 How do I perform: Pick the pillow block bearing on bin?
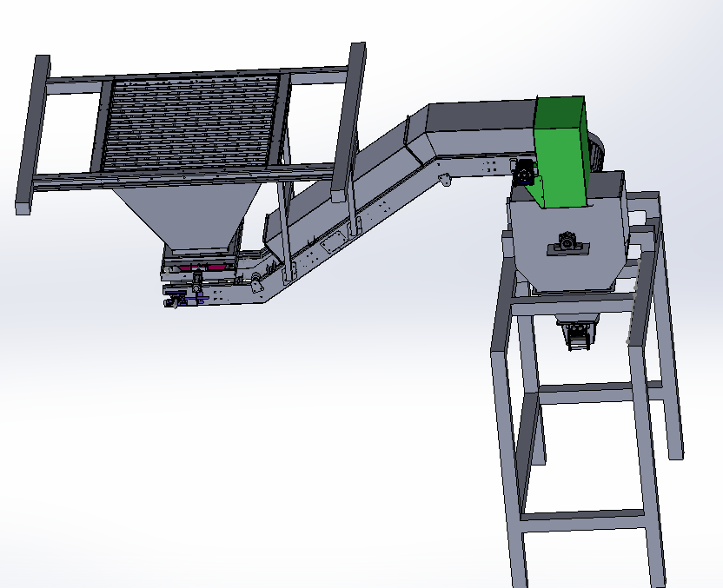[x=568, y=244]
